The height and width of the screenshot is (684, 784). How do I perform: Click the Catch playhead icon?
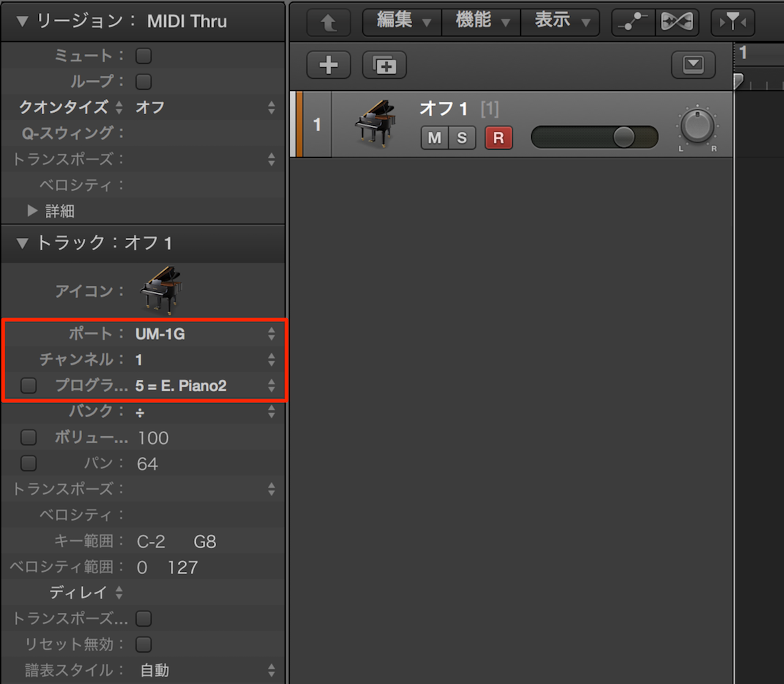point(733,22)
